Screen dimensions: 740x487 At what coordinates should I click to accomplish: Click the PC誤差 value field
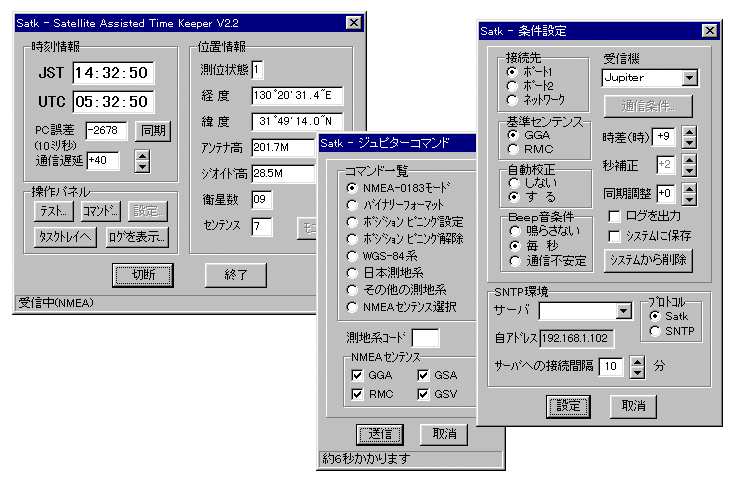click(x=106, y=131)
